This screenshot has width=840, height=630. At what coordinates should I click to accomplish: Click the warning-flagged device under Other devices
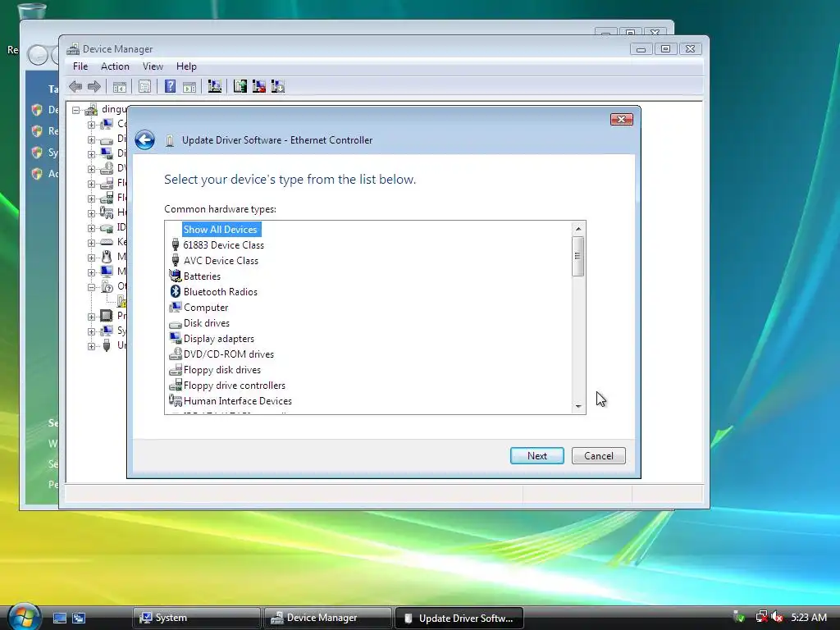(x=122, y=301)
